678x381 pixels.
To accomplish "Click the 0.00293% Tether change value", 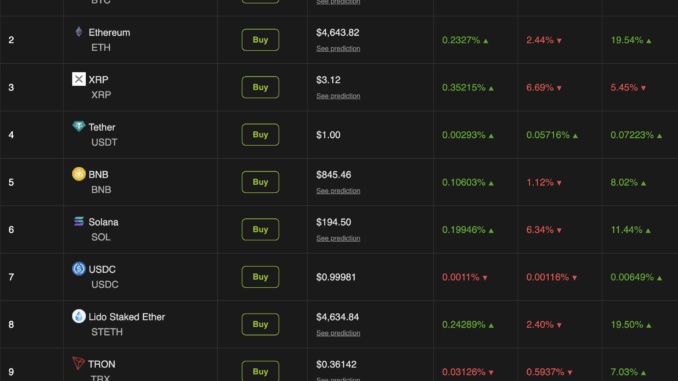I will (464, 135).
